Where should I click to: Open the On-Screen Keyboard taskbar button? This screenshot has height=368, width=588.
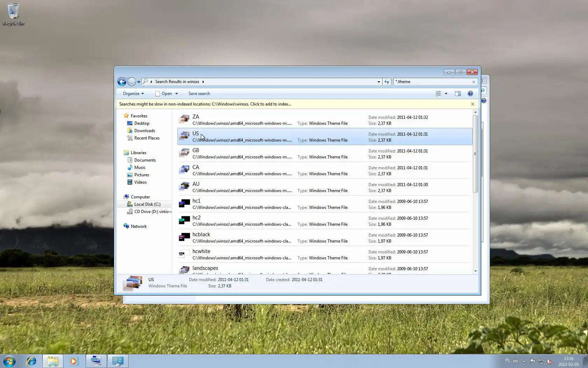96,361
